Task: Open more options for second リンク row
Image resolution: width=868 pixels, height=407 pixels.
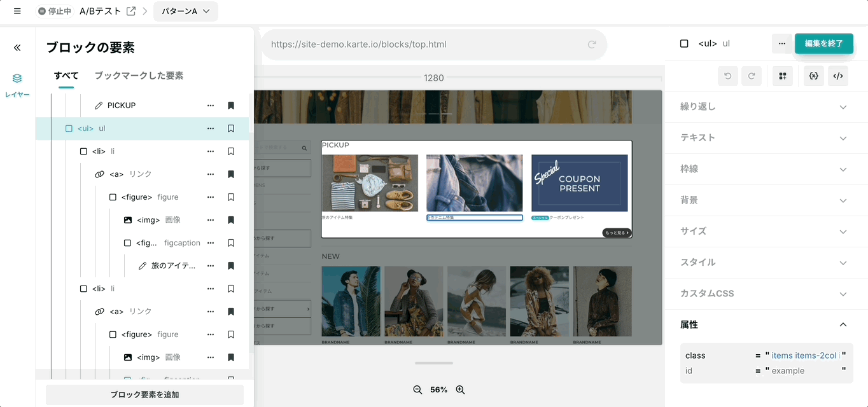Action: pos(211,312)
